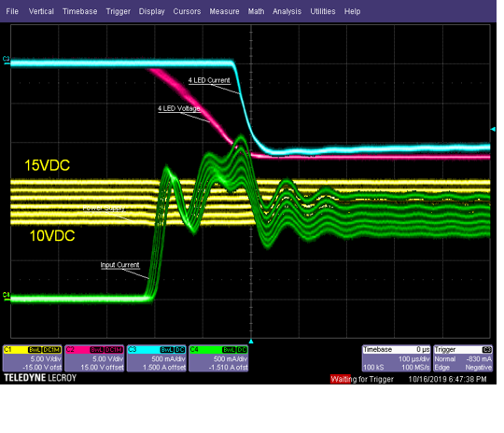Select the C3 ground level marker icon
Viewport: 504px width, 433px height.
pyautogui.click(x=7, y=60)
